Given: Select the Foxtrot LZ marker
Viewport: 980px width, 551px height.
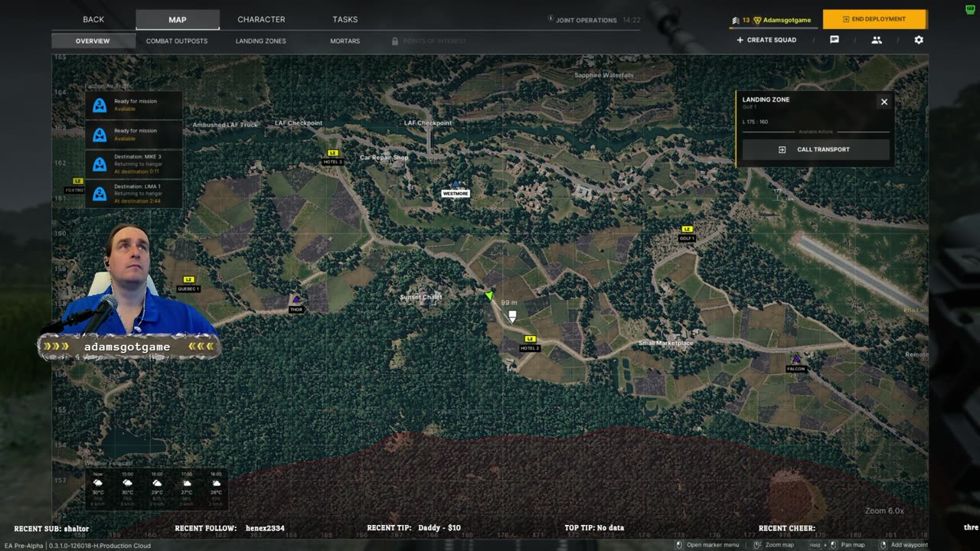Looking at the screenshot, I should tap(76, 185).
